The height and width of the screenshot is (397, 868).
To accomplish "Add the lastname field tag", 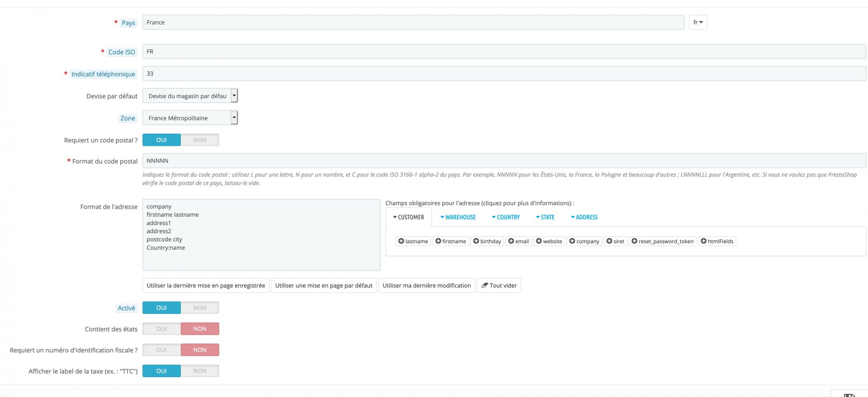I will point(413,241).
